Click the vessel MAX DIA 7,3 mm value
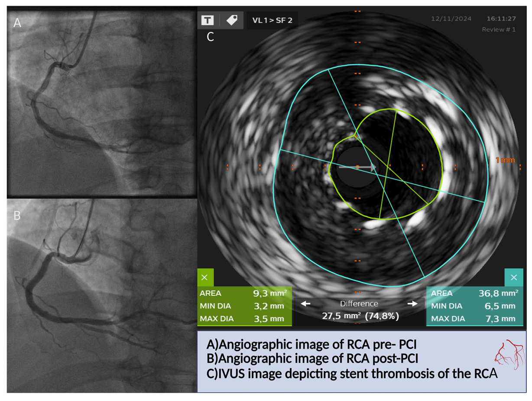This screenshot has height=401, width=532. click(x=500, y=319)
